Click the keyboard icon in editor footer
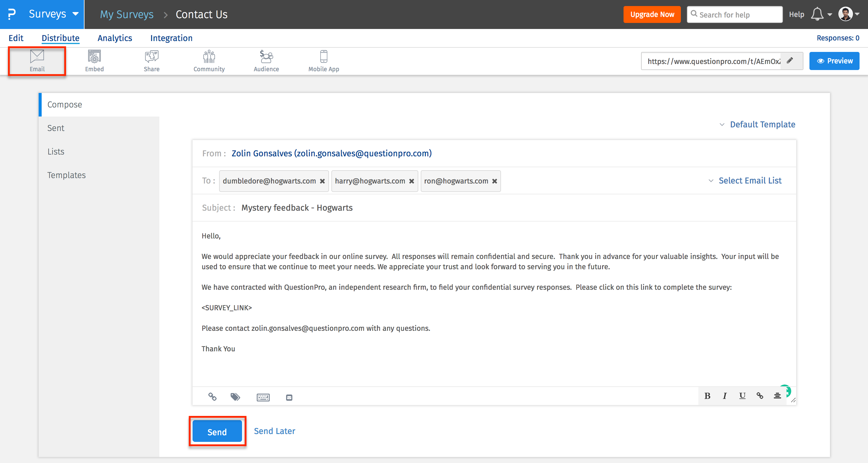 (263, 397)
